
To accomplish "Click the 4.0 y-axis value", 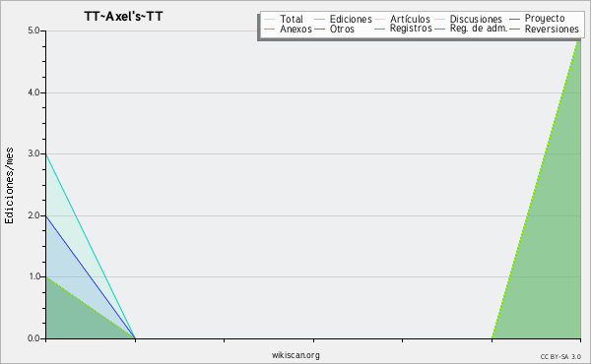I will point(33,92).
